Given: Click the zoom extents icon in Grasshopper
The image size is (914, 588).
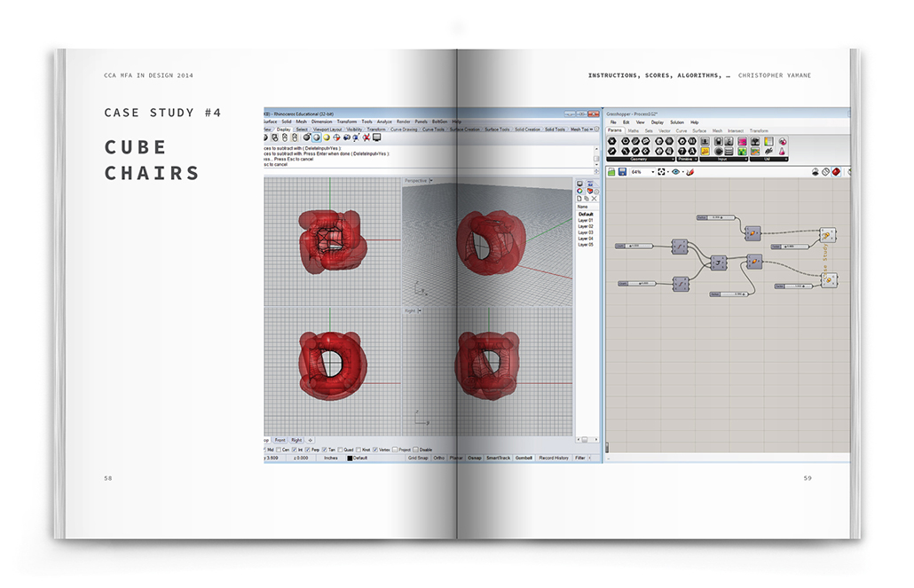Looking at the screenshot, I should tap(661, 172).
